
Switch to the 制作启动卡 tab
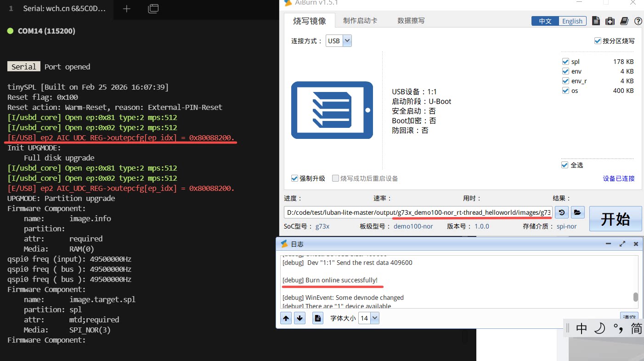[360, 21]
